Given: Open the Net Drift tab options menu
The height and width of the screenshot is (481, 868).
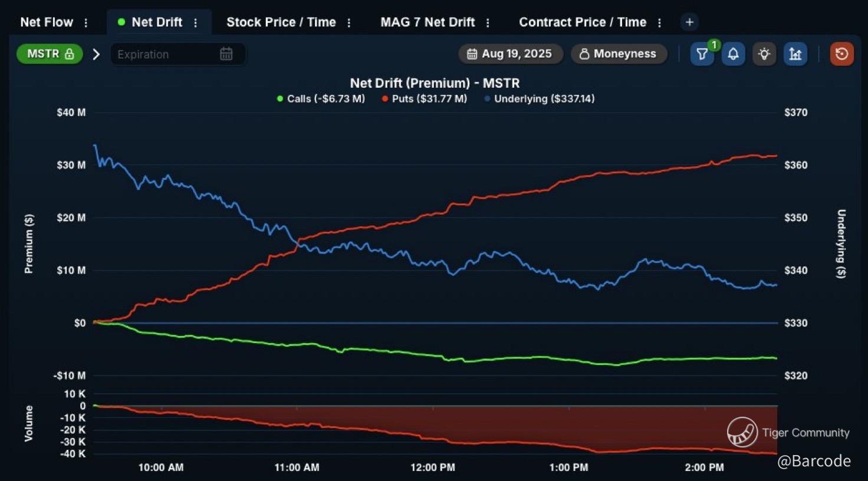Looking at the screenshot, I should click(196, 22).
